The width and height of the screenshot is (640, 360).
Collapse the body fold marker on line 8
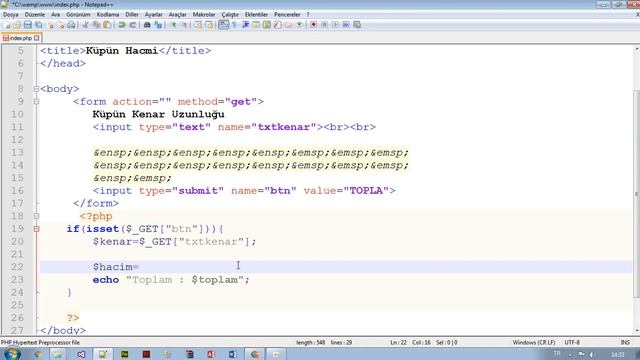tap(36, 89)
